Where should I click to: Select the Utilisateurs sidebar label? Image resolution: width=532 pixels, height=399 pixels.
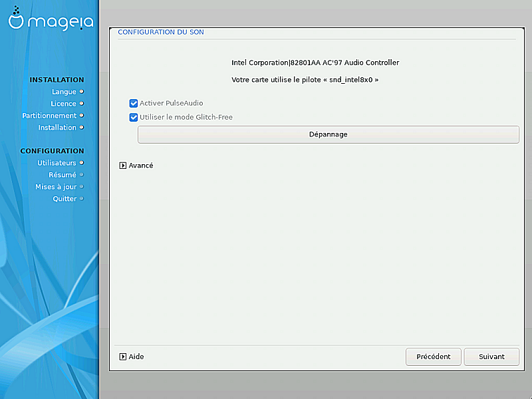[x=57, y=163]
